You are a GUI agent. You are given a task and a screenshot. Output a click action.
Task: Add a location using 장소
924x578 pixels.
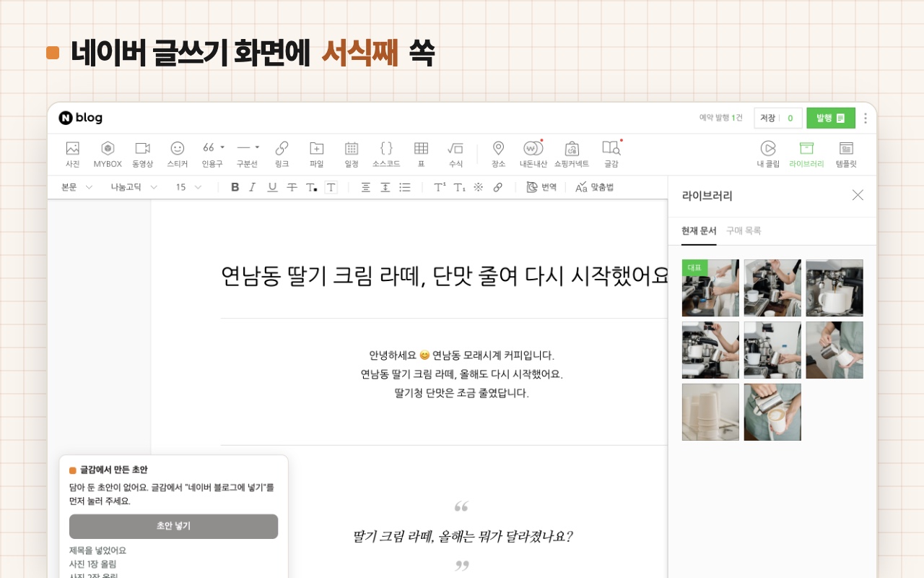498,154
